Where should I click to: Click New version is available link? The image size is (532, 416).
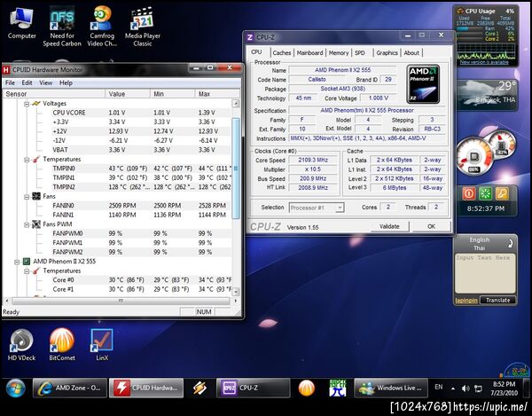[x=484, y=62]
